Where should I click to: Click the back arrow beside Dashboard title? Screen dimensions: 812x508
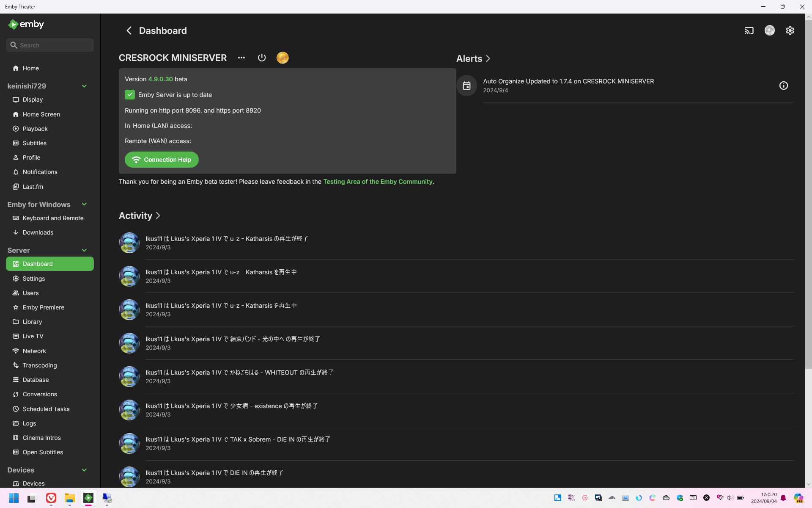[x=129, y=30]
